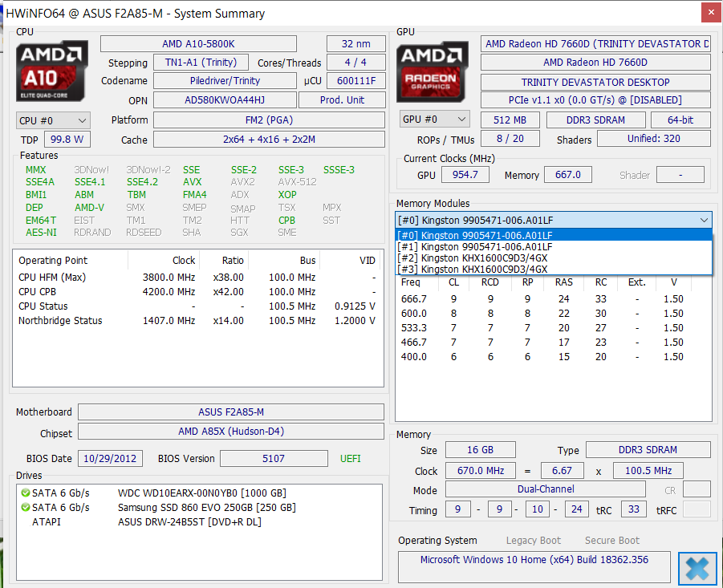Viewport: 723px width, 588px height.
Task: Click the Freq column header in memory timings
Action: [x=415, y=282]
